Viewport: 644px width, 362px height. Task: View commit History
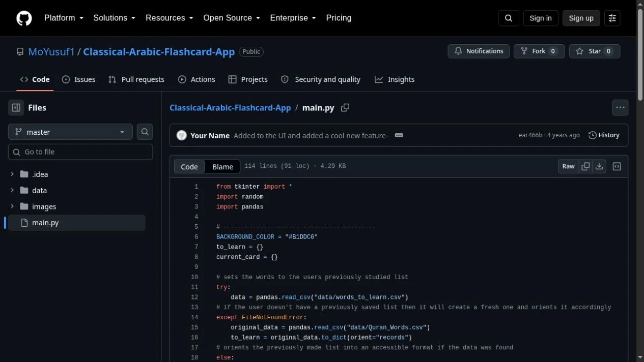point(604,135)
